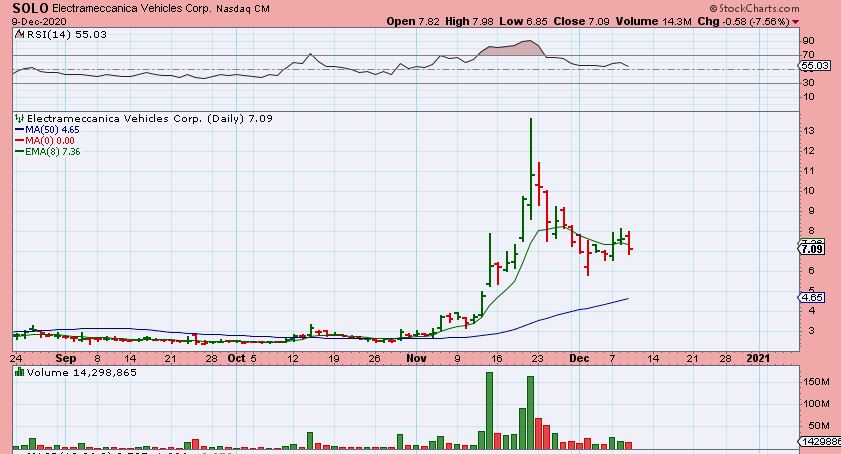Click the shaded overbought RSI region
841x454 pixels.
[x=511, y=50]
